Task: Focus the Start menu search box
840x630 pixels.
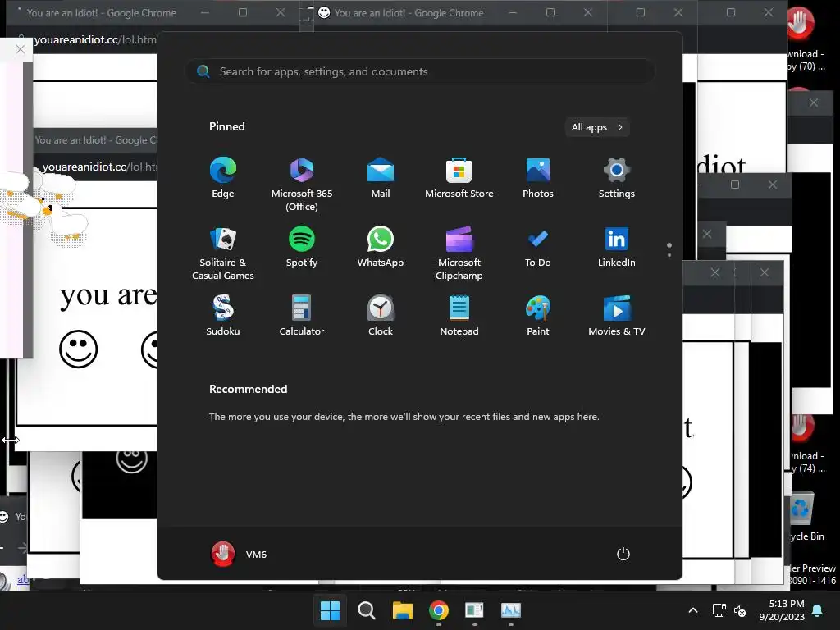Action: pos(420,71)
